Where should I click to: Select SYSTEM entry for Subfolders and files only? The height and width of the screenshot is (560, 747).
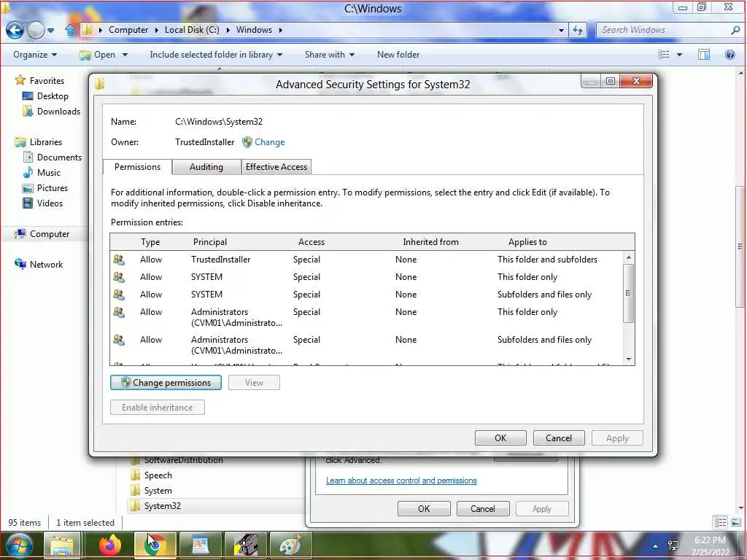366,295
